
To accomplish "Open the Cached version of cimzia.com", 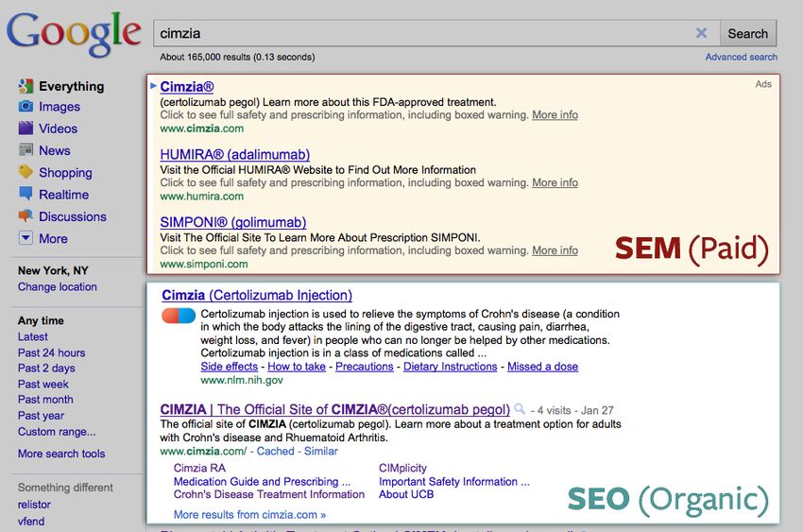I will coord(276,452).
